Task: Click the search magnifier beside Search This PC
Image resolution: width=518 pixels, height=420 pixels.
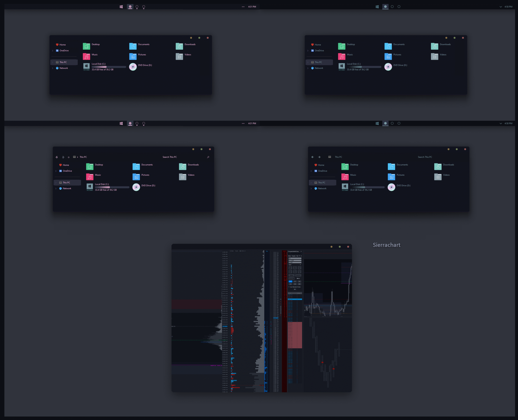Action: click(208, 157)
